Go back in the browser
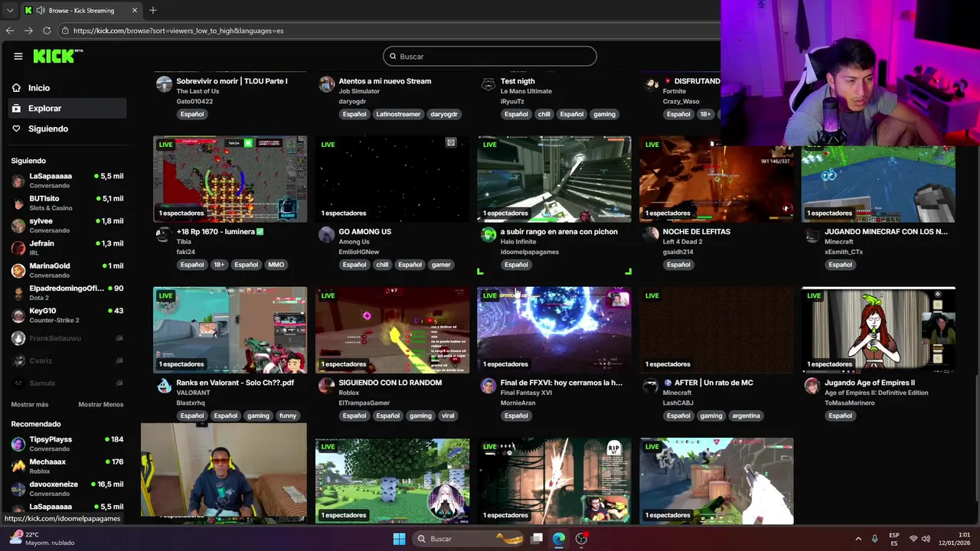The width and height of the screenshot is (980, 551). pos(10,31)
